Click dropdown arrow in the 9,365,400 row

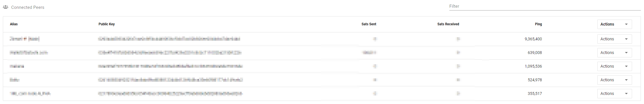[x=626, y=39]
